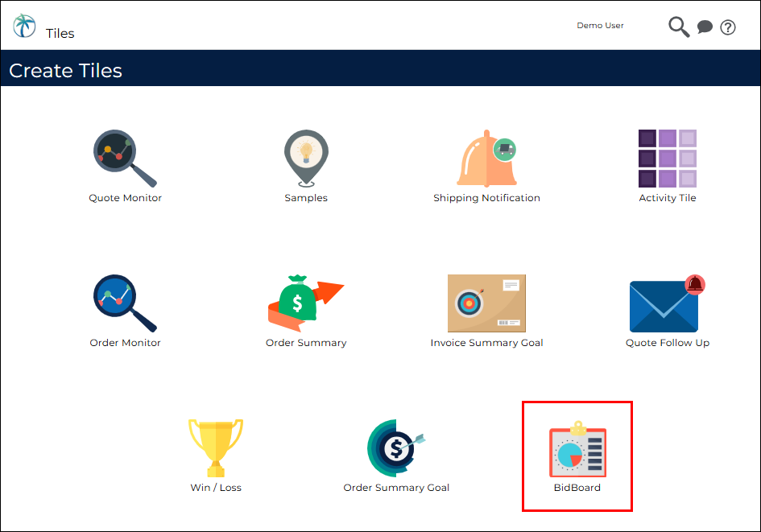Open the Order Monitor magnifier icon

[x=125, y=303]
